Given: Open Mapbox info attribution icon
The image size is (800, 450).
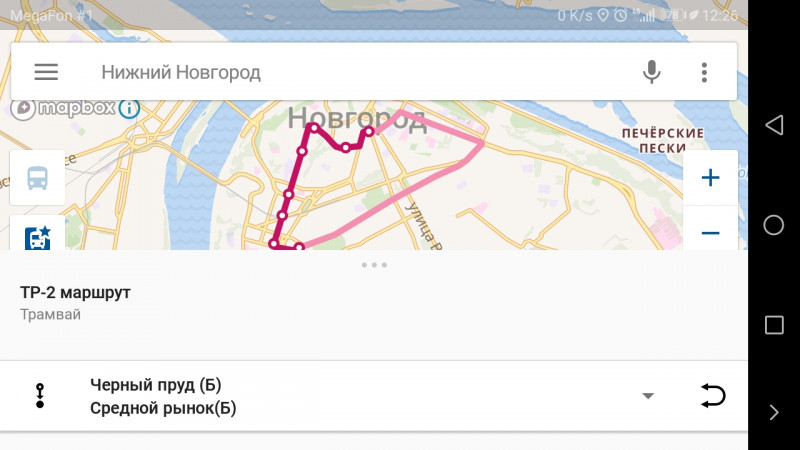Looking at the screenshot, I should (x=129, y=108).
